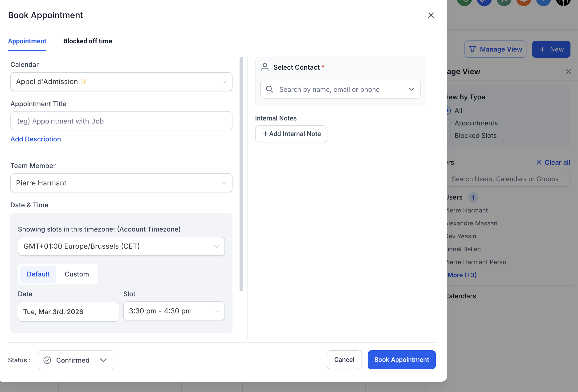Click Add Internal Note button

pyautogui.click(x=291, y=134)
